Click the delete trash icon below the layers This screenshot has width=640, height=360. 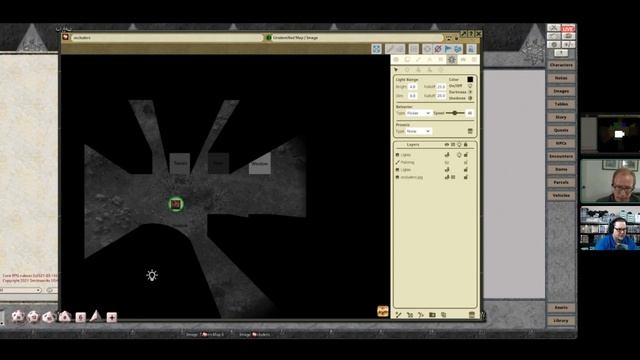click(x=471, y=315)
